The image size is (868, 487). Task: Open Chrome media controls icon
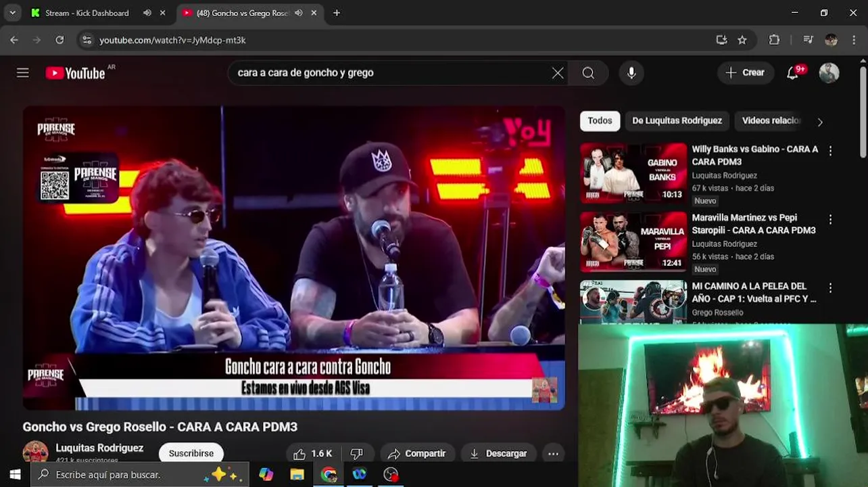808,40
